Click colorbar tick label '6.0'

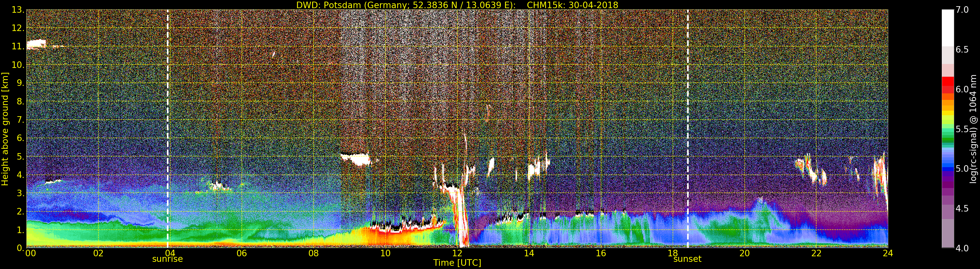click(x=962, y=89)
